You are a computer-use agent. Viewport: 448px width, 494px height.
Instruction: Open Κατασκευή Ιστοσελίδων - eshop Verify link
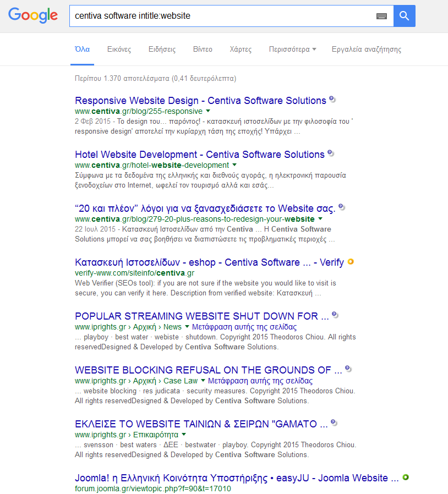209,262
